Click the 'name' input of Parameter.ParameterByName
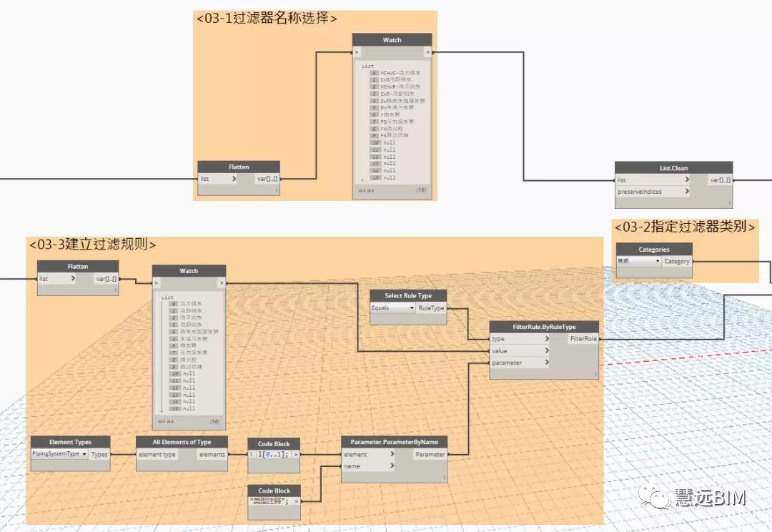Image resolution: width=772 pixels, height=532 pixels. click(x=369, y=466)
